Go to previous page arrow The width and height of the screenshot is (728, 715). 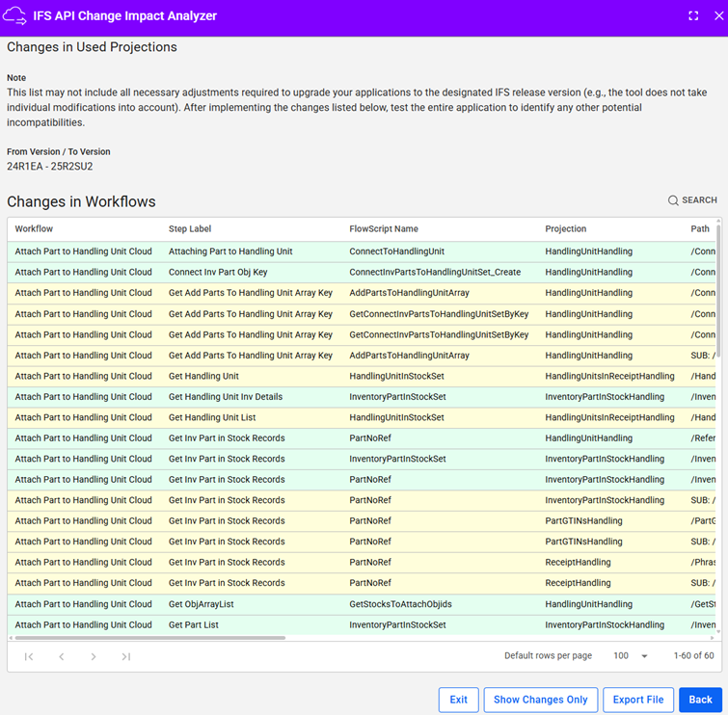(x=62, y=656)
